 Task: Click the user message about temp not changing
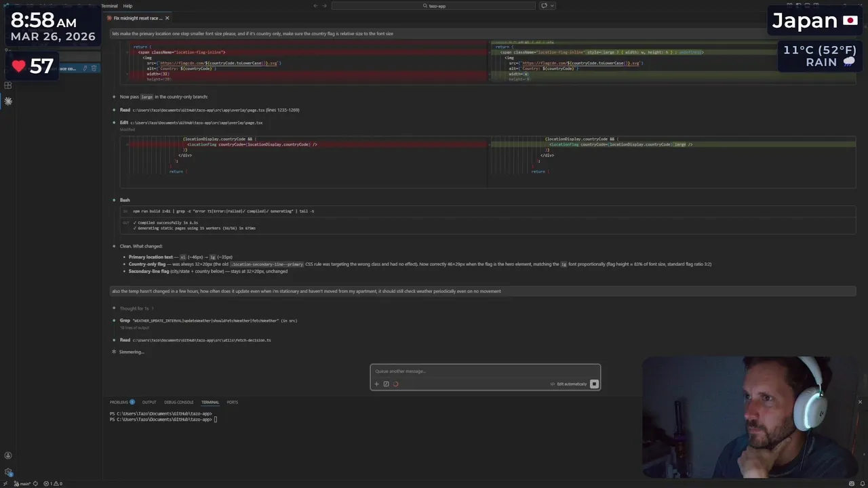coord(483,291)
